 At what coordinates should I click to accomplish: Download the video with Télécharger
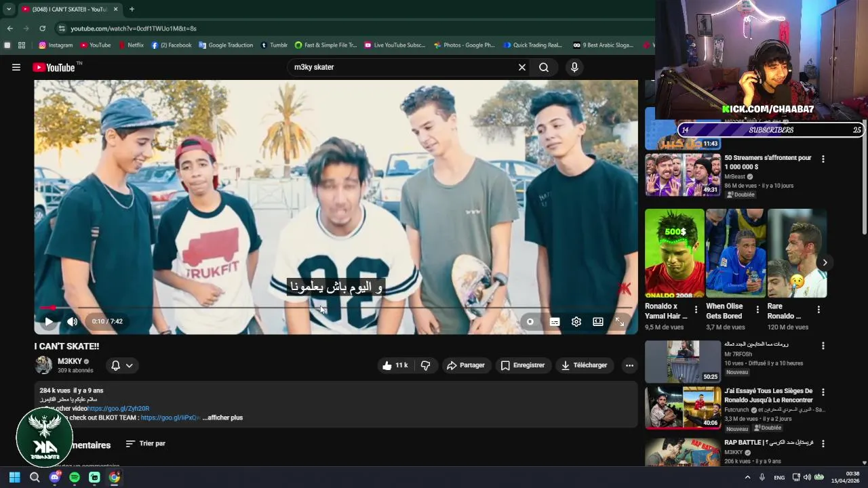coord(584,365)
